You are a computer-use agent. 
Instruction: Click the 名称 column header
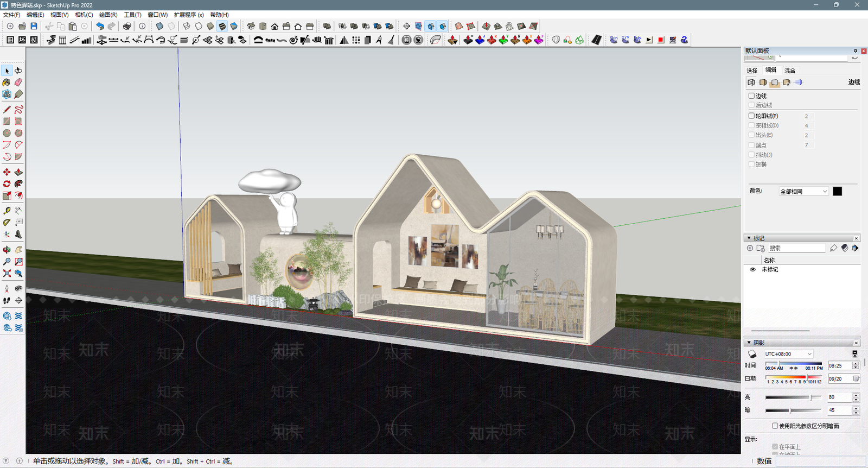pos(769,261)
